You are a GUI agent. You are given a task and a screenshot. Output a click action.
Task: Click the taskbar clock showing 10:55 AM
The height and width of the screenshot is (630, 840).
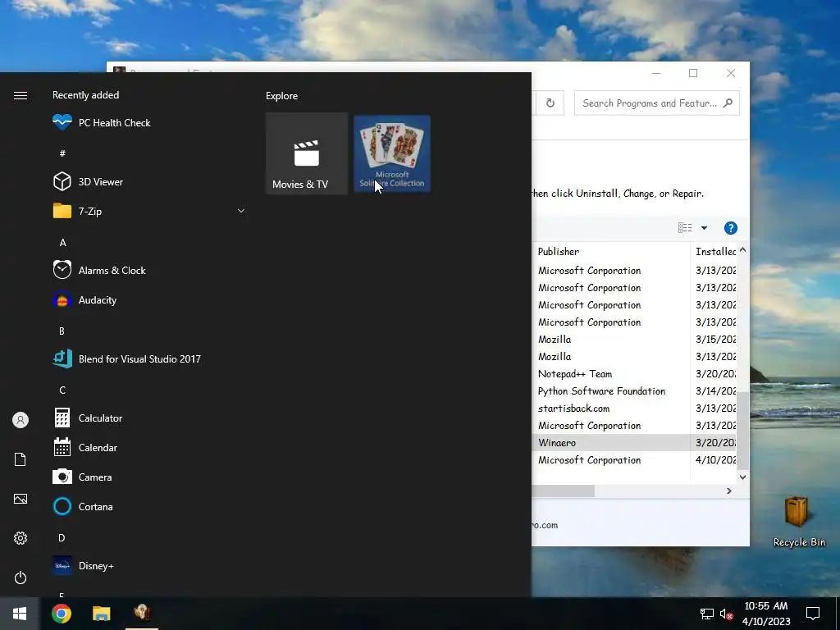point(765,614)
